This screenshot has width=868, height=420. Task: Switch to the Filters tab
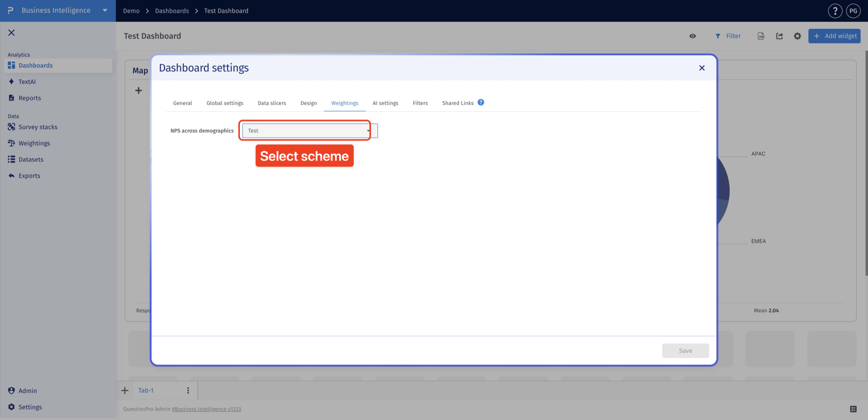tap(420, 103)
